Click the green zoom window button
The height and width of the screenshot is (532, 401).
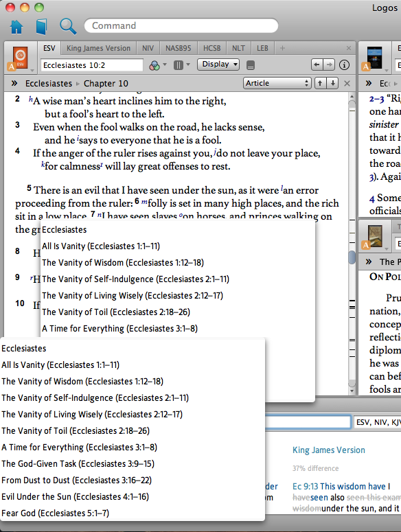(39, 8)
